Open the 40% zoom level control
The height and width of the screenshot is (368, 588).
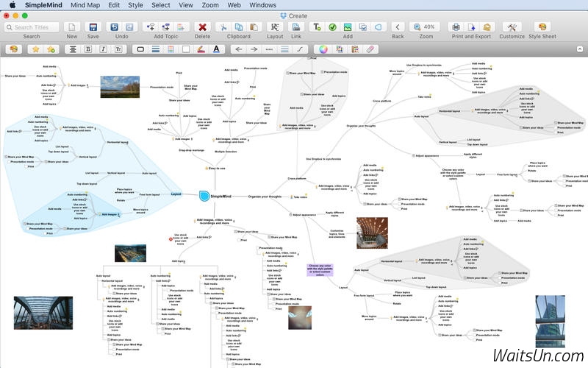point(426,27)
